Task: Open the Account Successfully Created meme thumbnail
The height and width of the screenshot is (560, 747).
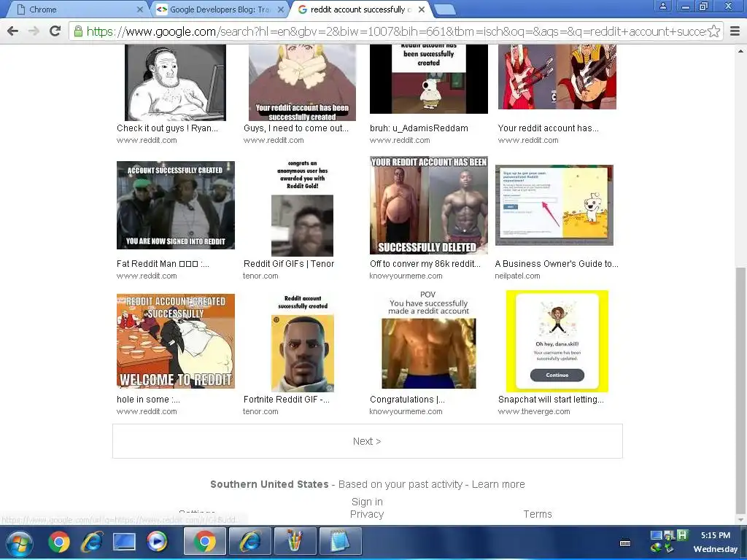Action: pos(176,205)
